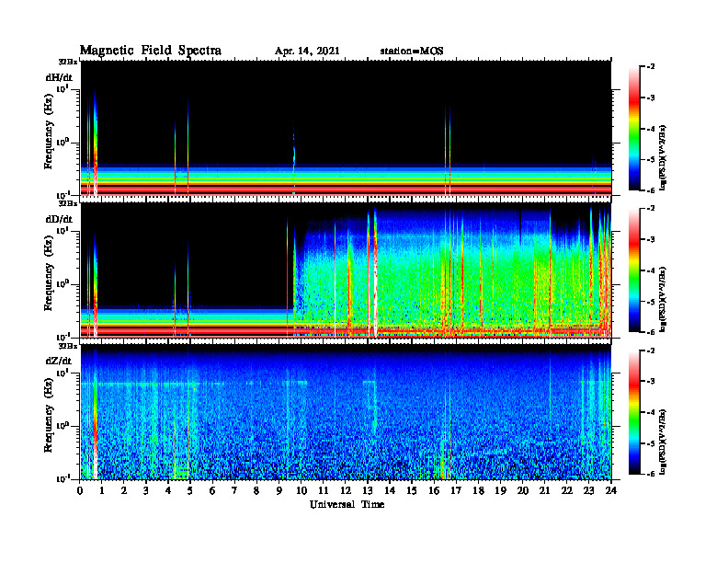Click the hour "6" tick label
This screenshot has width=728, height=563.
tap(212, 490)
